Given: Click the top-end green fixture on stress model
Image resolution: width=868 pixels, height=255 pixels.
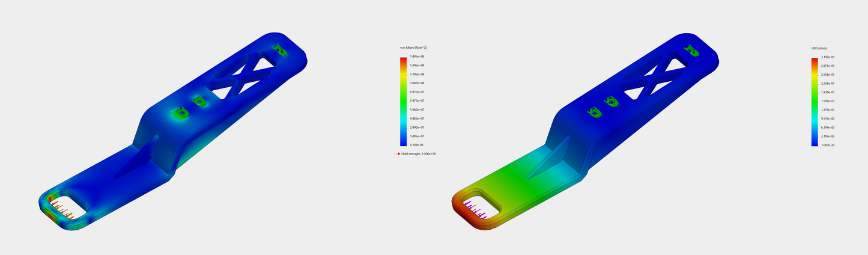Looking at the screenshot, I should coord(279,49).
